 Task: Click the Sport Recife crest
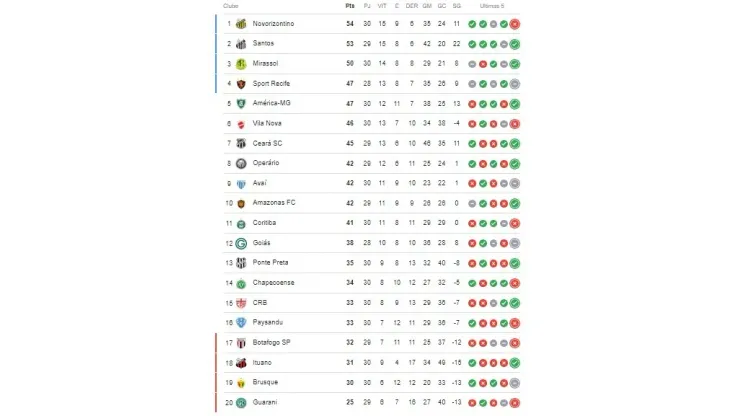pos(241,83)
